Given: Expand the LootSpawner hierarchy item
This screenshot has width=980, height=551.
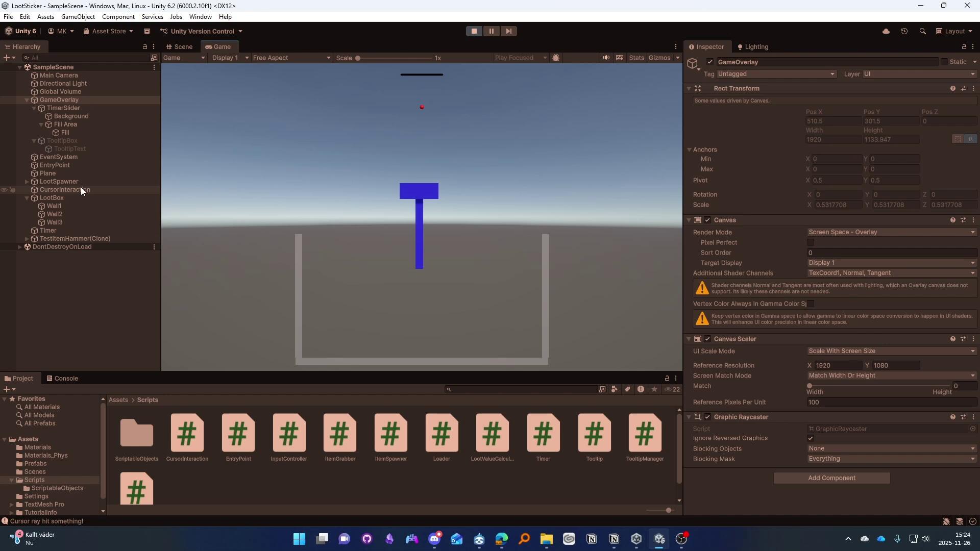Looking at the screenshot, I should [x=27, y=182].
